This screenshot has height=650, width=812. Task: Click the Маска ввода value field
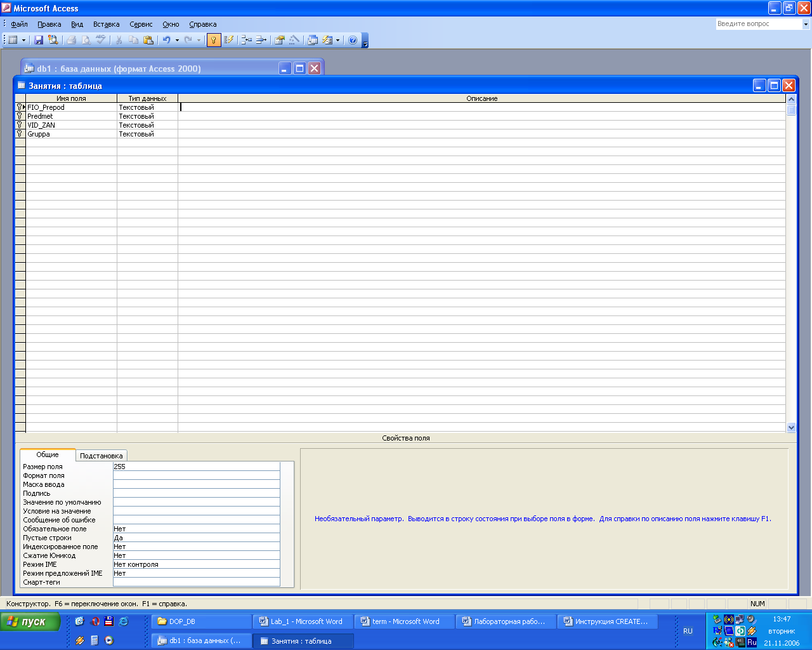196,484
